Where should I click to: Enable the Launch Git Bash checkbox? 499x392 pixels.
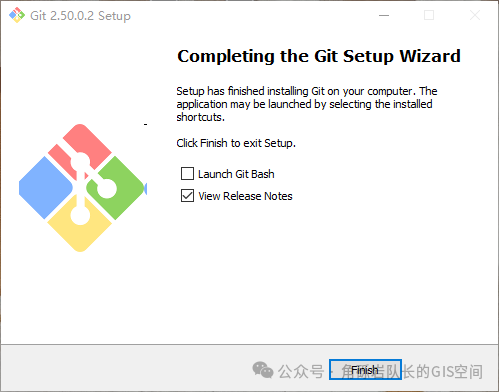pyautogui.click(x=187, y=174)
